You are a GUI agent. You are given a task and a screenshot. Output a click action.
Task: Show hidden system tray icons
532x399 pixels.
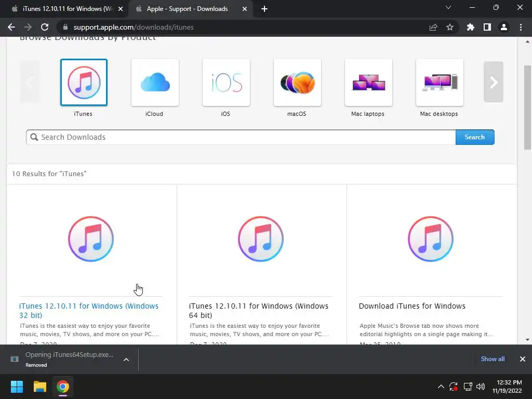(x=441, y=387)
